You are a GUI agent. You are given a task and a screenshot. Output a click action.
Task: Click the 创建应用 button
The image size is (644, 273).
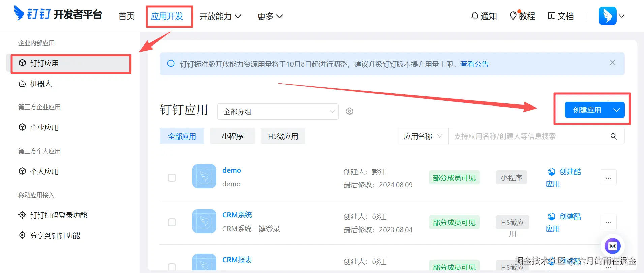[587, 110]
